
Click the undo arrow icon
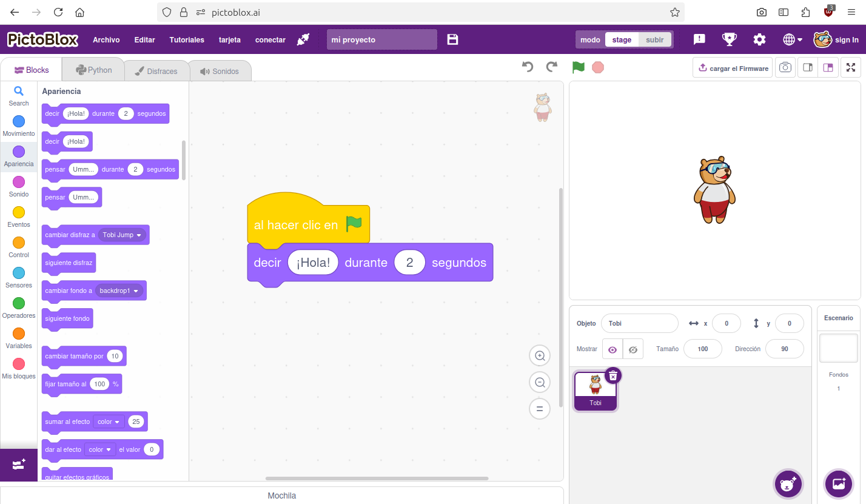pos(528,67)
